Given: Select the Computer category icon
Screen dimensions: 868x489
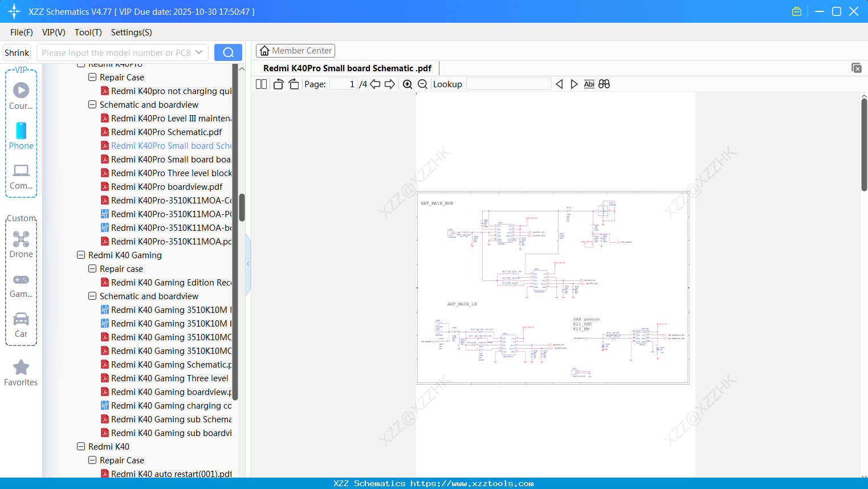Looking at the screenshot, I should pos(21,177).
